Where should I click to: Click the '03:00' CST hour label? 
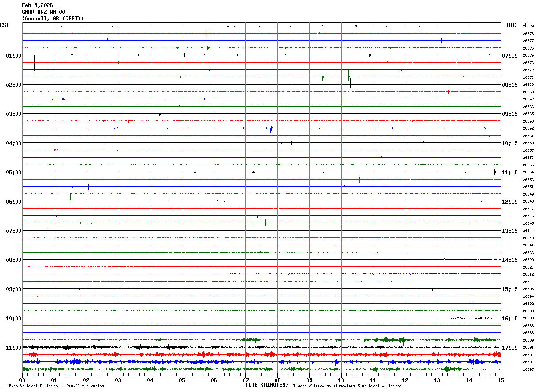pyautogui.click(x=14, y=114)
